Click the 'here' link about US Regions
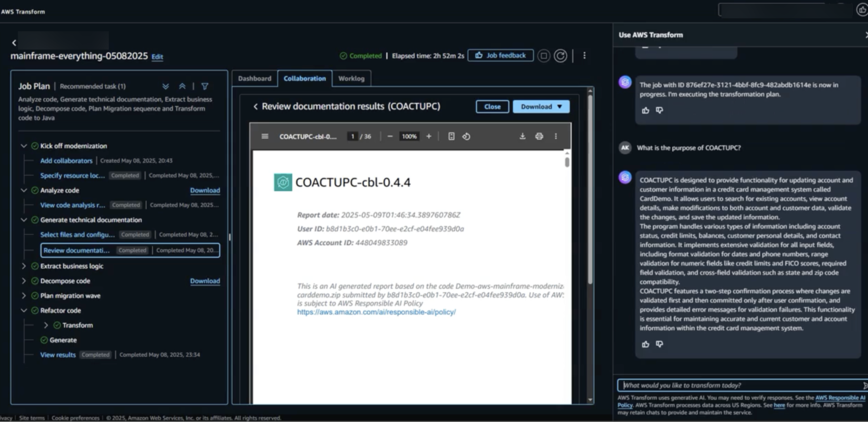Screen dimensions: 868x422 (x=779, y=405)
